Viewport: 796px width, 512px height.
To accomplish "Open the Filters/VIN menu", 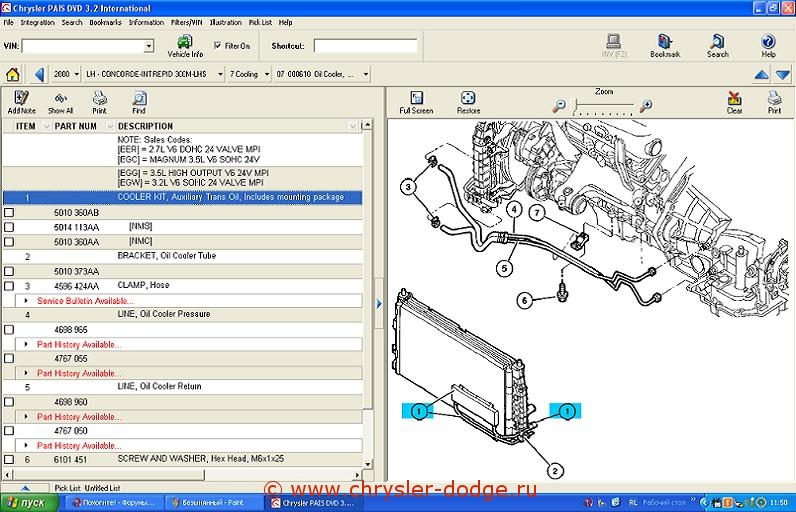I will tap(186, 22).
